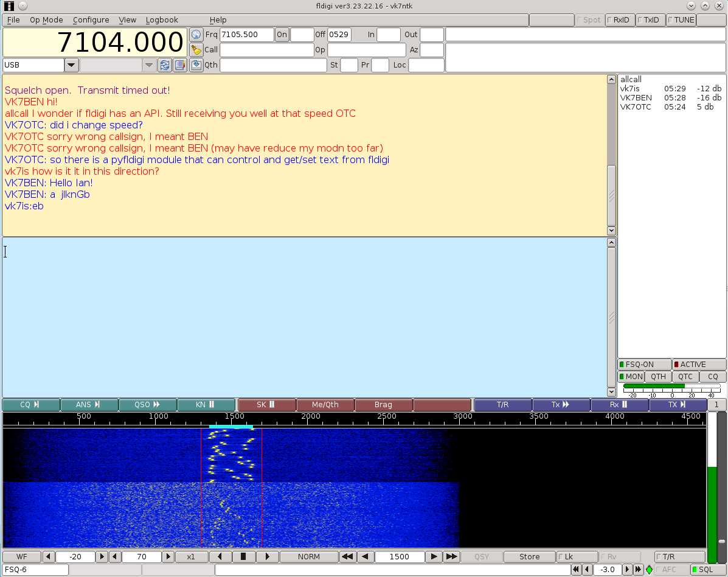Toggle T/R checkbox in waterfall controls

(680, 556)
